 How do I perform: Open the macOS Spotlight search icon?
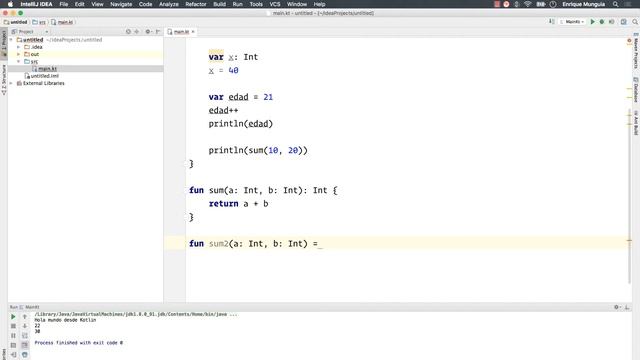pyautogui.click(x=615, y=4)
